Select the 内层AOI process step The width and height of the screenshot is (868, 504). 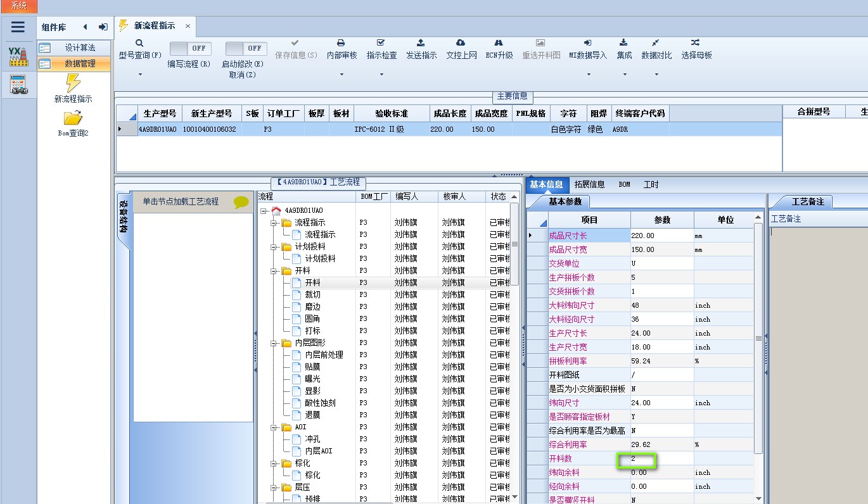pyautogui.click(x=318, y=451)
